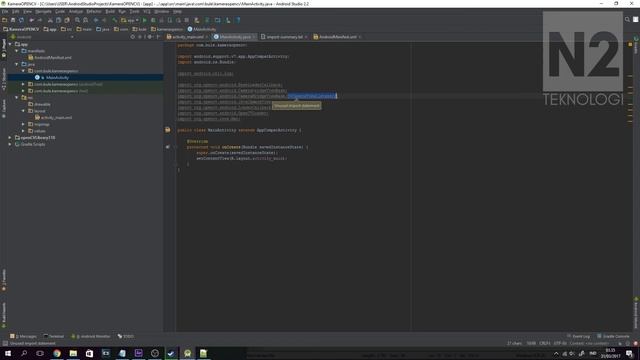Click the Windows Start button
The width and height of the screenshot is (640, 360).
tap(8, 353)
